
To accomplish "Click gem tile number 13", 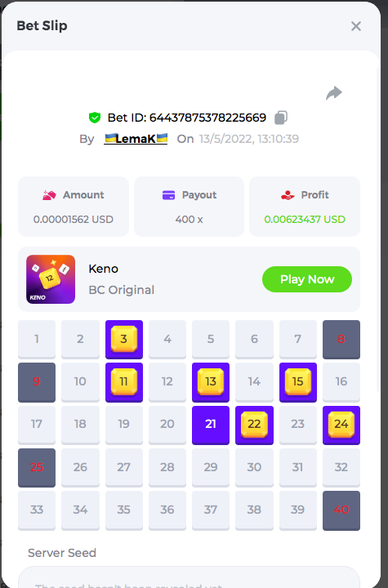I will (211, 382).
